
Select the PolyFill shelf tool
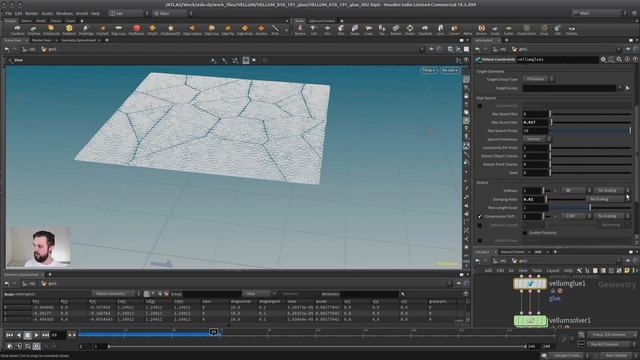click(x=152, y=29)
